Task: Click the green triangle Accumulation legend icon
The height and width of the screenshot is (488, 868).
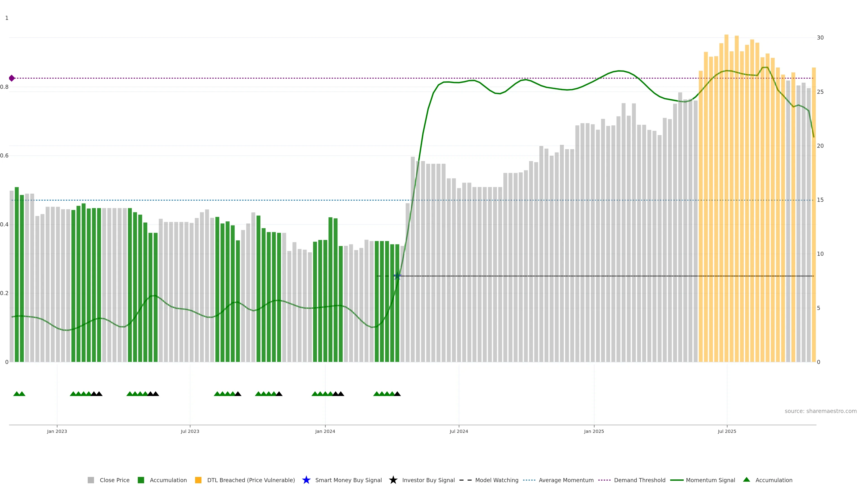Action: tap(746, 480)
